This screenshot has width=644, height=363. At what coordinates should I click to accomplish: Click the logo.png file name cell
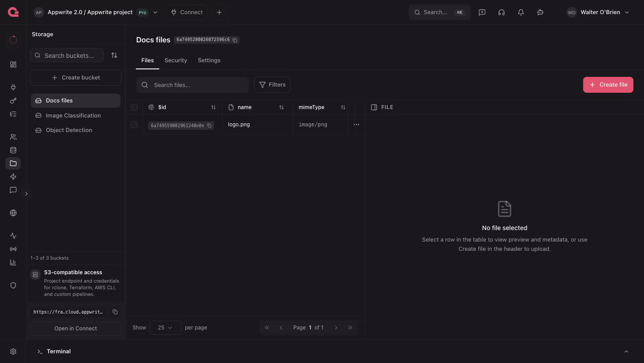click(239, 125)
